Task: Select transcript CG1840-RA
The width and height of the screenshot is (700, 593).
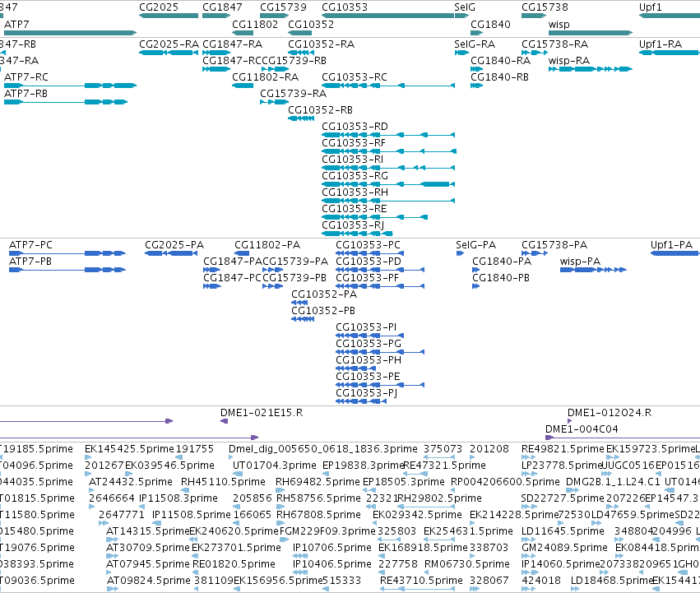Action: tap(477, 69)
